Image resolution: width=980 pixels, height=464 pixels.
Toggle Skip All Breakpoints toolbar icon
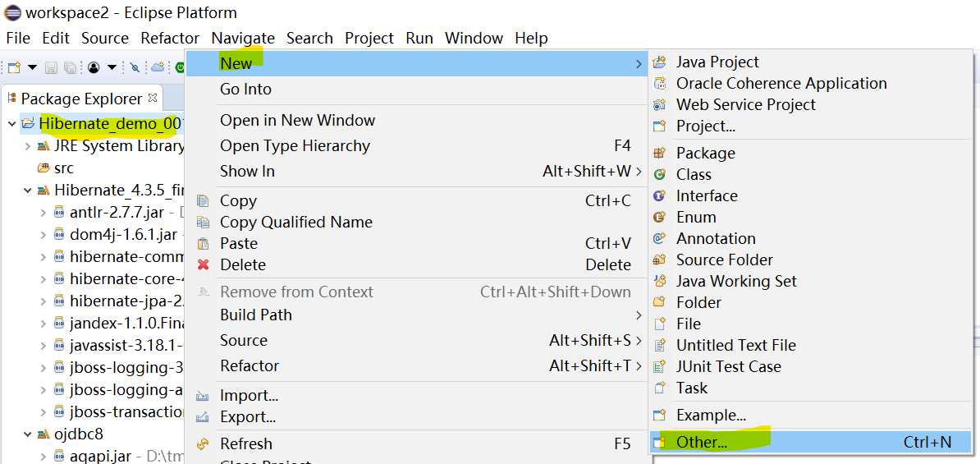tap(135, 67)
